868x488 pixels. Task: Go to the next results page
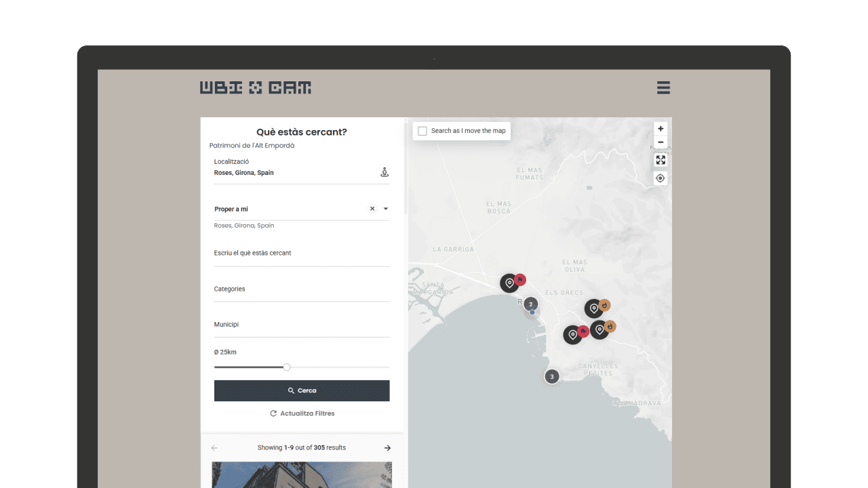coord(387,448)
